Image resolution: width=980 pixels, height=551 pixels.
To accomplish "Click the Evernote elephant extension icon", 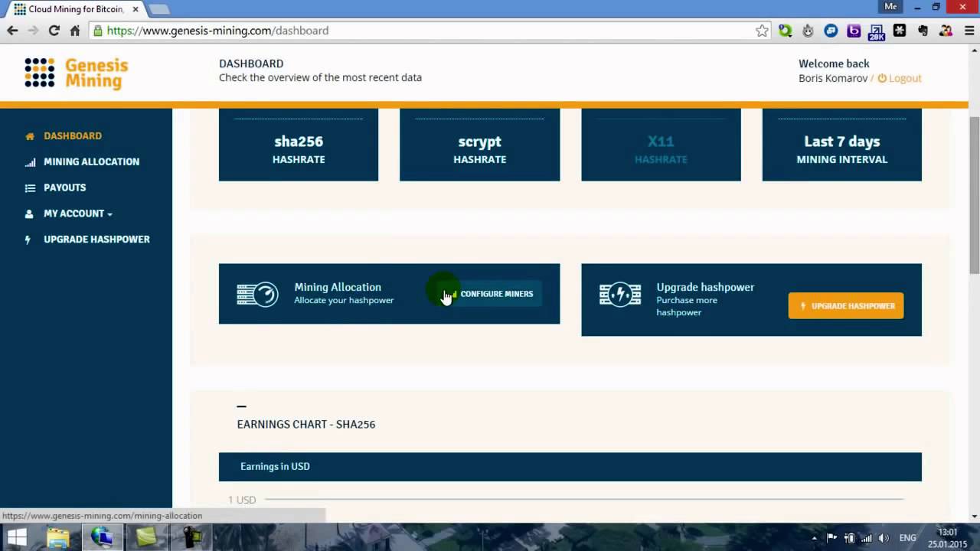I will click(x=923, y=31).
